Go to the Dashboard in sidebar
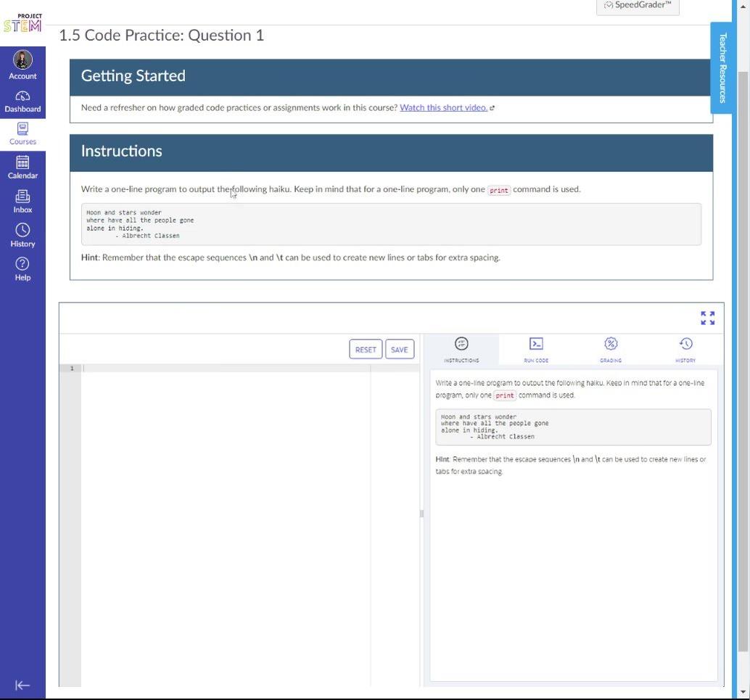The width and height of the screenshot is (750, 700). coord(22,102)
